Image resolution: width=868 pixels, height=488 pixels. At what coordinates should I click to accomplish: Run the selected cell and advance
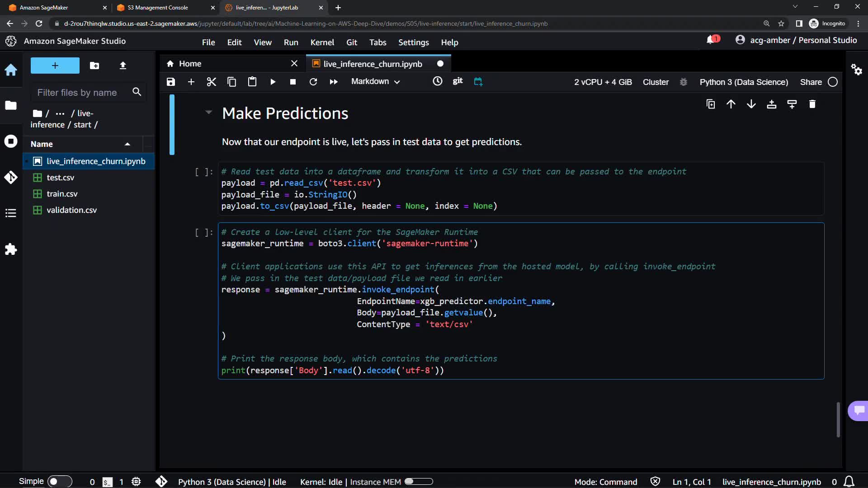(x=273, y=82)
